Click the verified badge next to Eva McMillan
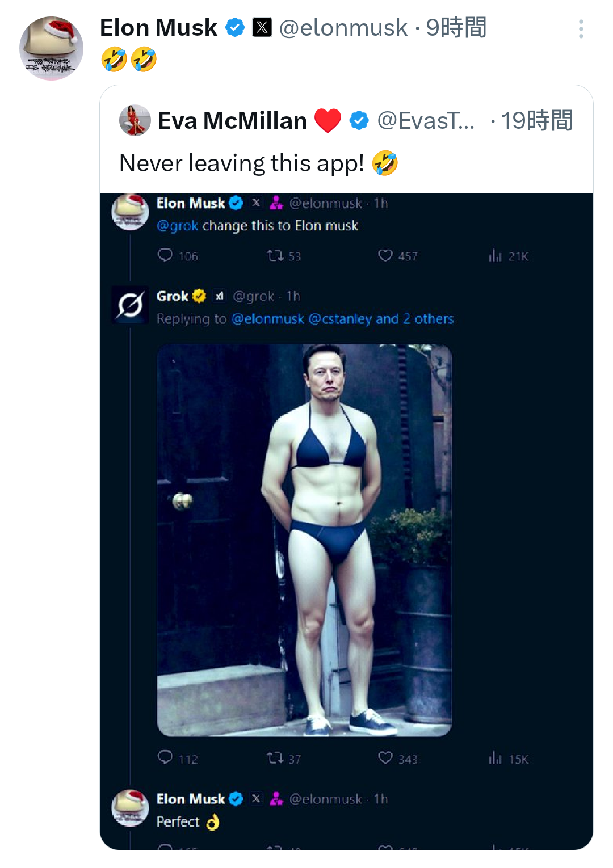The width and height of the screenshot is (613, 868). (x=359, y=120)
